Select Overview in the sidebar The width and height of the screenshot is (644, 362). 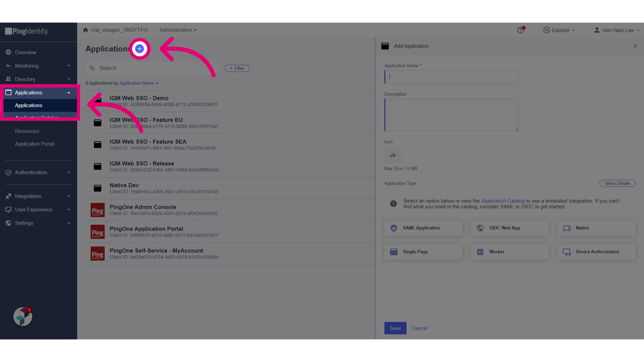click(25, 52)
